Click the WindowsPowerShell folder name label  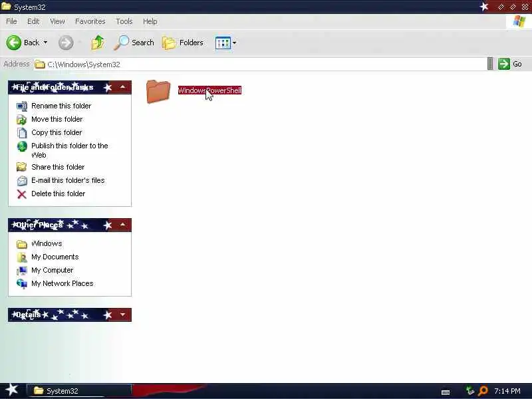[209, 90]
